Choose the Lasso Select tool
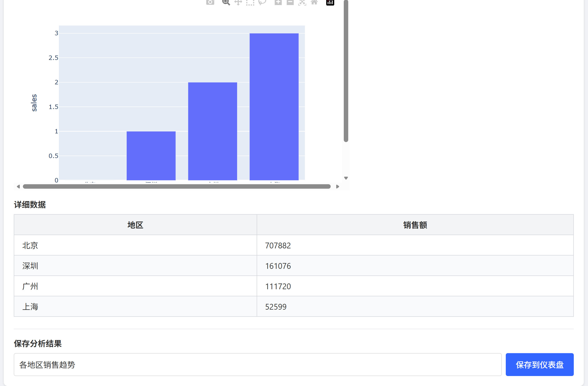The height and width of the screenshot is (386, 588). coord(262,2)
